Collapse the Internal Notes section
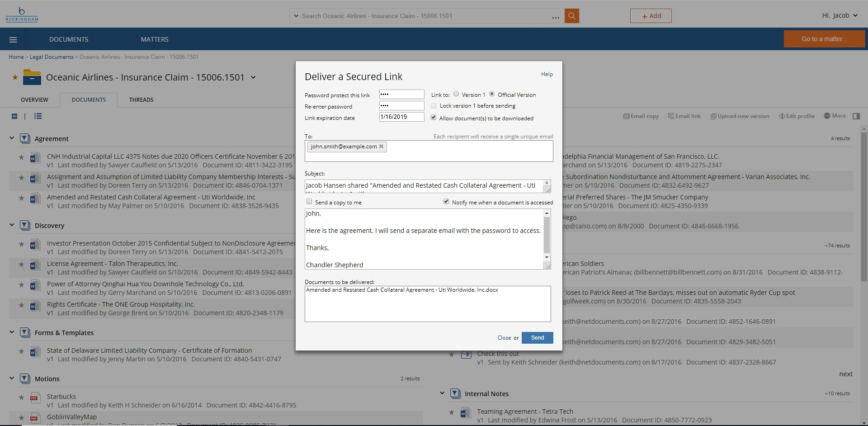This screenshot has width=868, height=426. click(x=442, y=393)
